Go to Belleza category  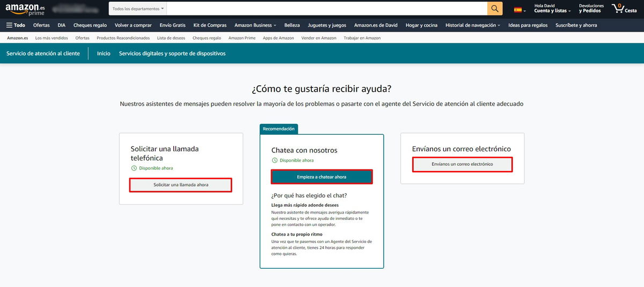pyautogui.click(x=292, y=25)
